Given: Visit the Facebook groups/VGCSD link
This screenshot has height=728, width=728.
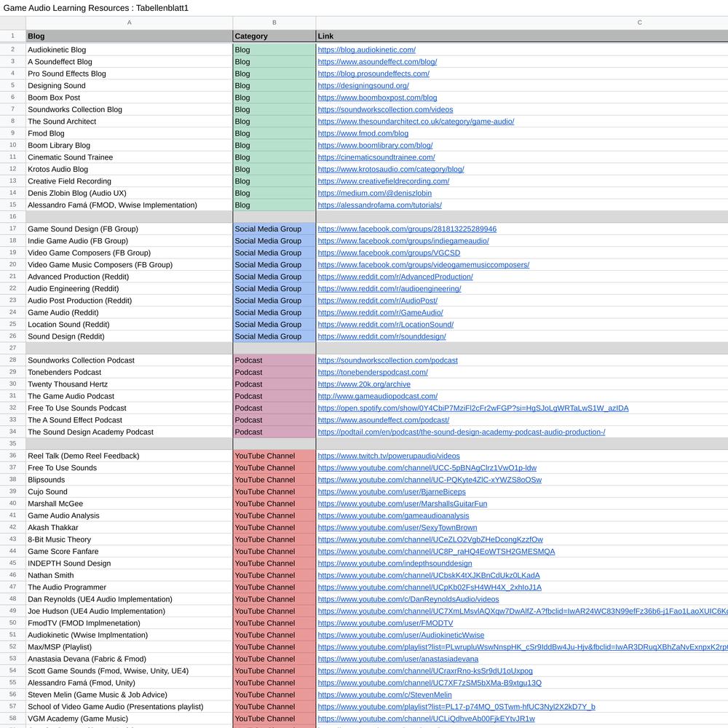Looking at the screenshot, I should point(389,253).
